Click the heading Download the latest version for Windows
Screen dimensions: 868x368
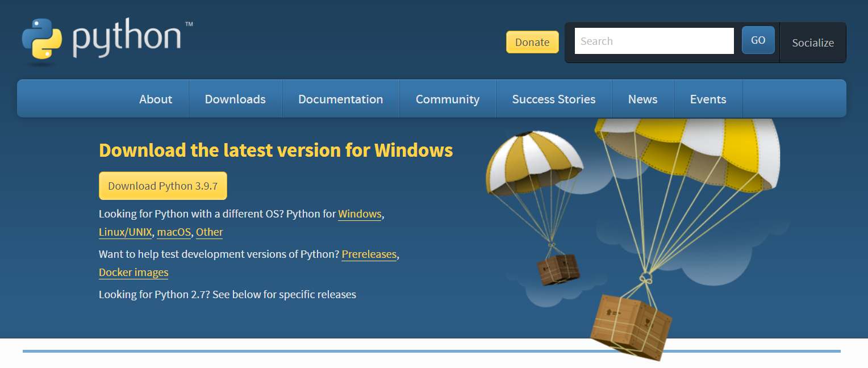click(x=276, y=150)
